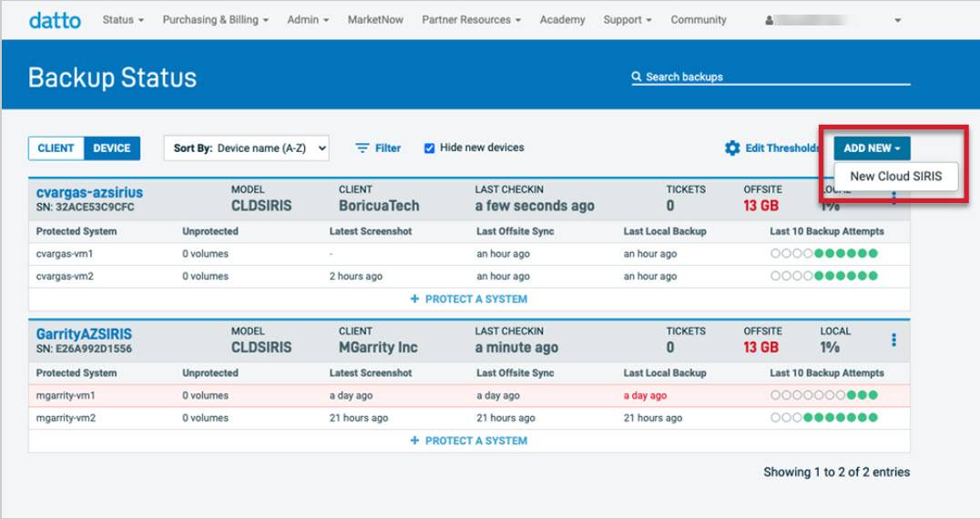This screenshot has height=519, width=980.
Task: Open the MarketNow menu item
Action: [x=375, y=20]
